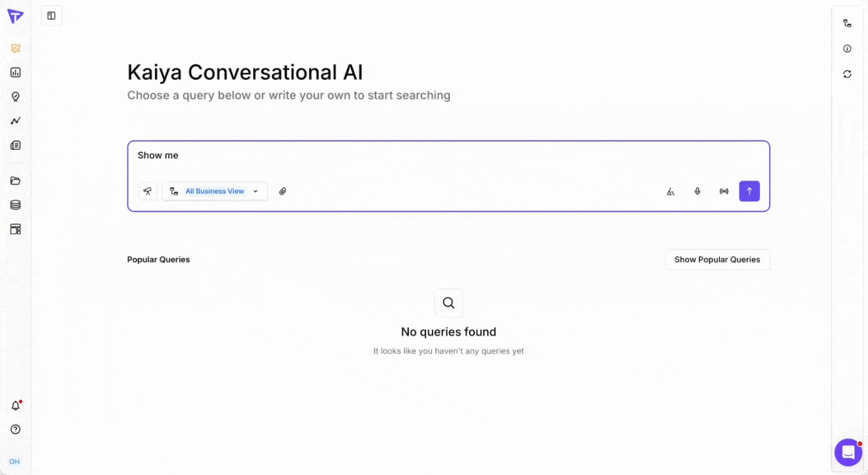Click Show Popular Queries button
Image resolution: width=868 pixels, height=475 pixels.
pos(717,259)
